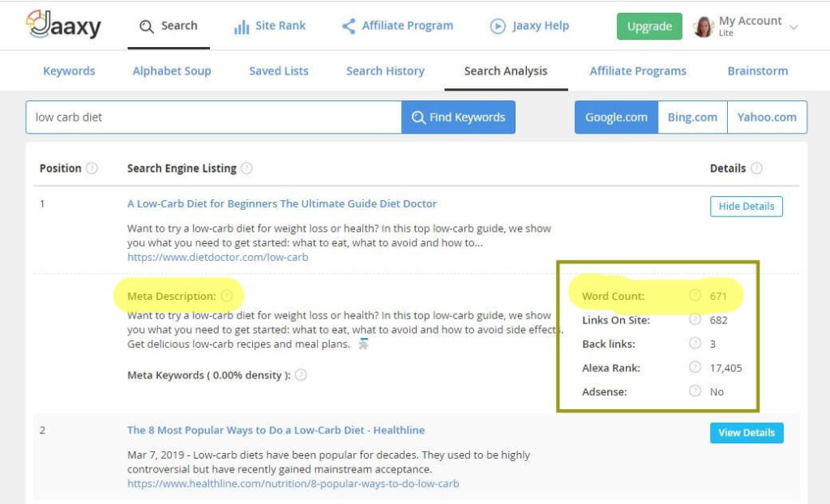Open the Healthline low-carb diet title link

click(x=276, y=430)
